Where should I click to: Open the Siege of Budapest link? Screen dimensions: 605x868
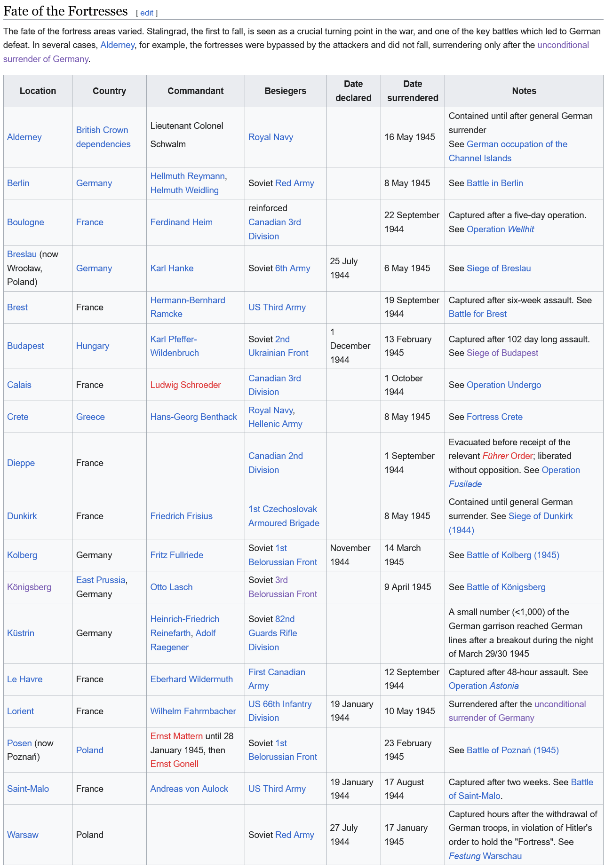(502, 353)
